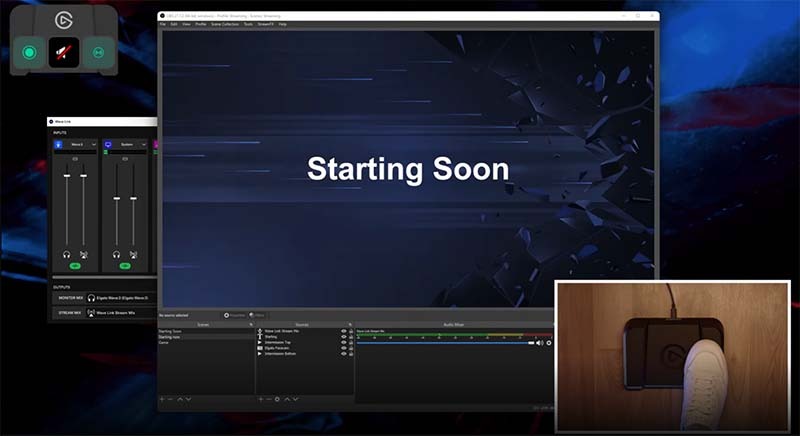
Task: Click the Filters button above Scenes panel
Action: pyautogui.click(x=257, y=315)
